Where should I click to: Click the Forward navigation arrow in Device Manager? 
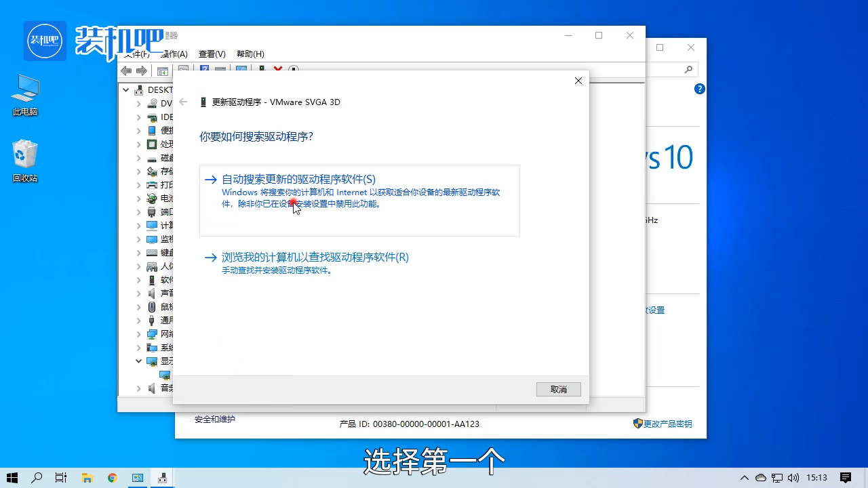pos(142,70)
